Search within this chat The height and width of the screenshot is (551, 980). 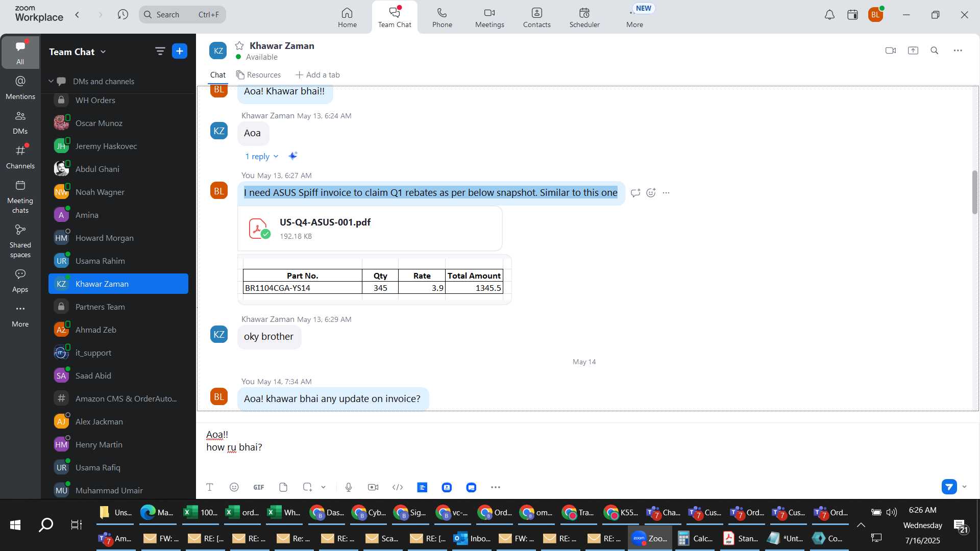point(935,51)
